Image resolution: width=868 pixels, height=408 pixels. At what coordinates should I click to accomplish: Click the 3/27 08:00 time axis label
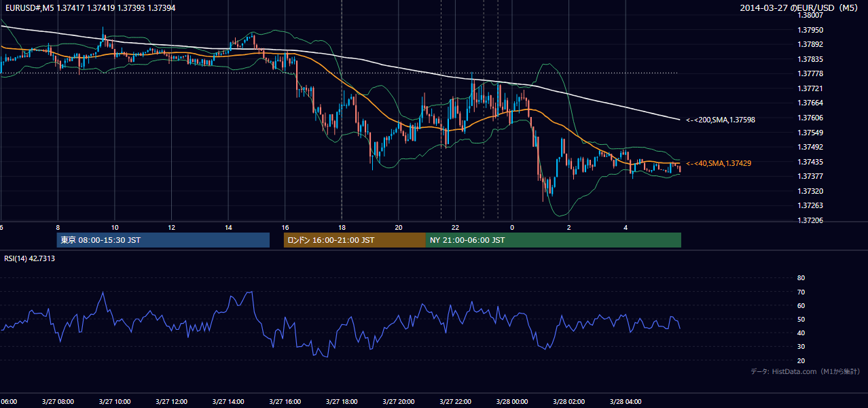pyautogui.click(x=57, y=401)
